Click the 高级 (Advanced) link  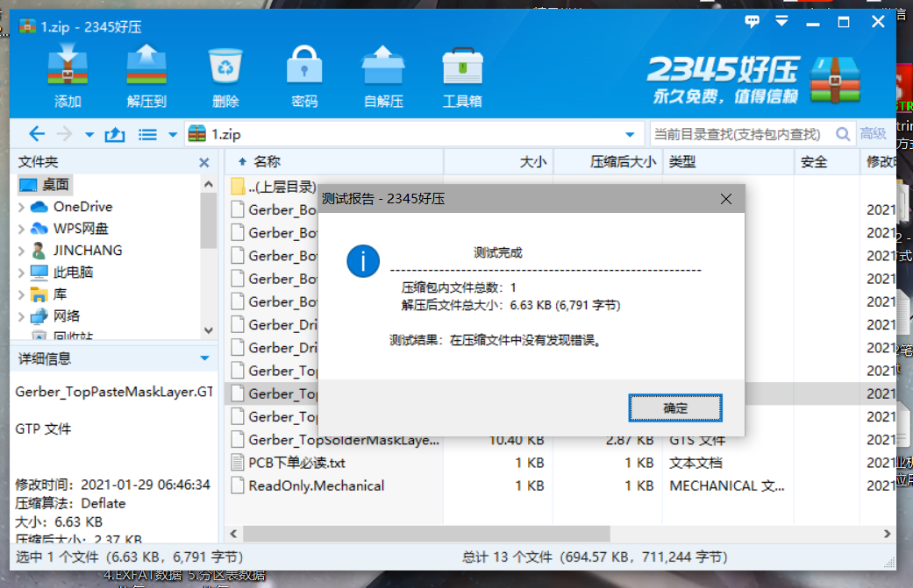[873, 134]
